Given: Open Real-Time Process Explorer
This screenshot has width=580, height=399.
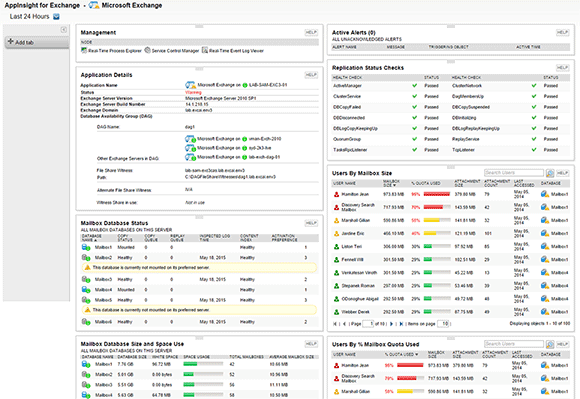Looking at the screenshot, I should 111,51.
